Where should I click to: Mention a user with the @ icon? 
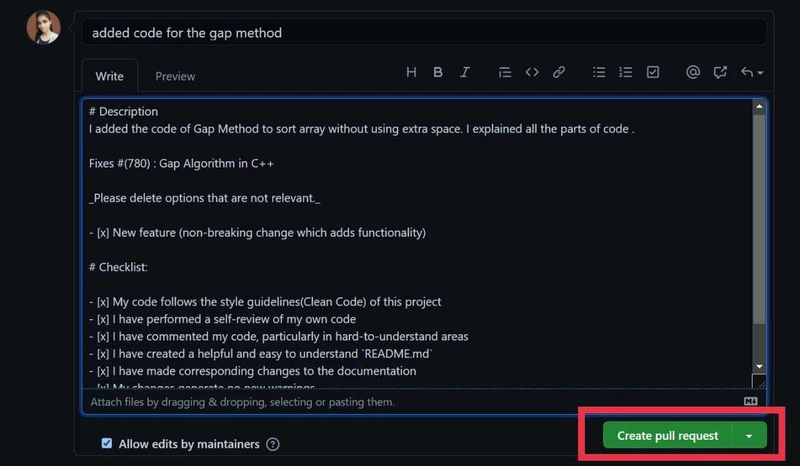tap(693, 72)
